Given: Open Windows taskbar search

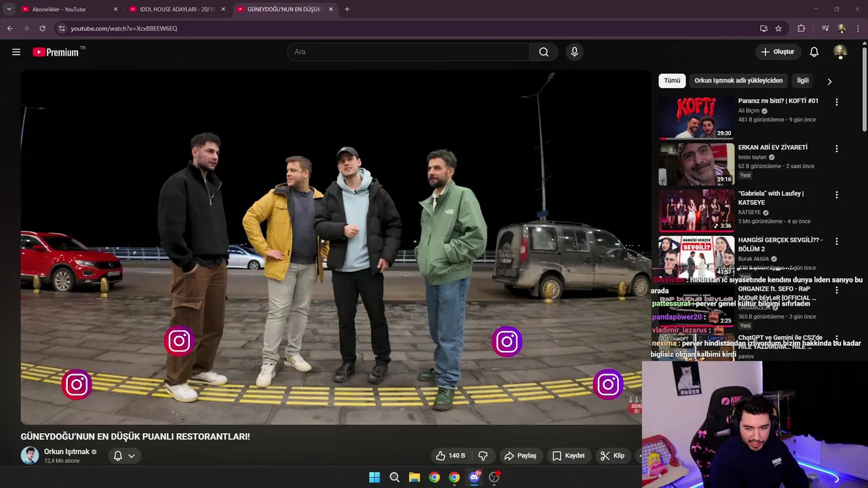Looking at the screenshot, I should (395, 477).
